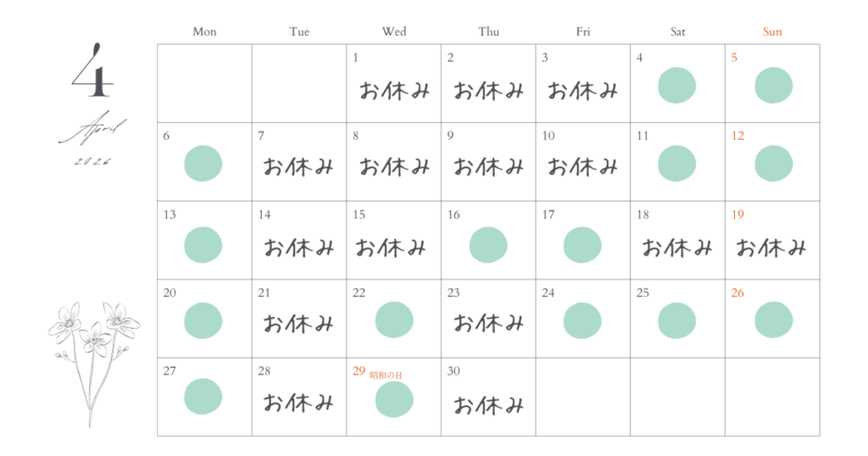The image size is (868, 456).
Task: Click the Mon column header
Action: [204, 31]
